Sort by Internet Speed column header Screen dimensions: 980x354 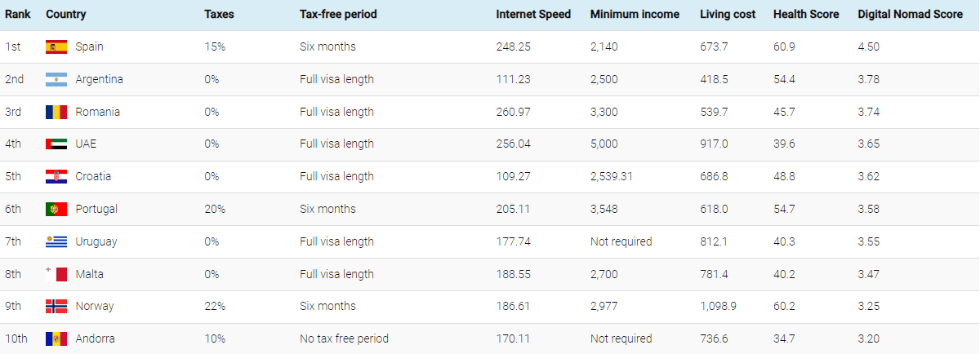click(x=533, y=15)
